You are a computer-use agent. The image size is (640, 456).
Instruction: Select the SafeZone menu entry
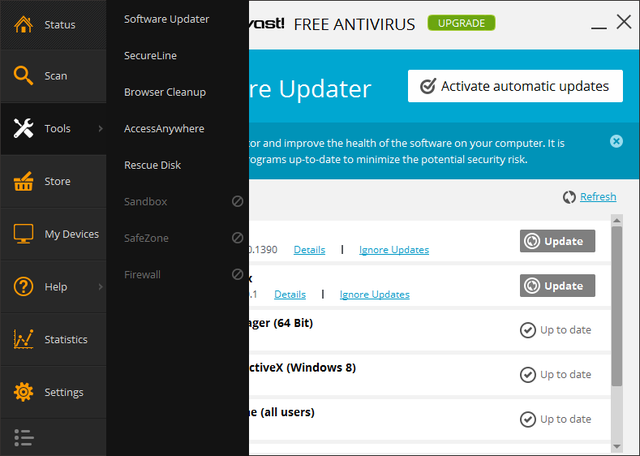146,238
